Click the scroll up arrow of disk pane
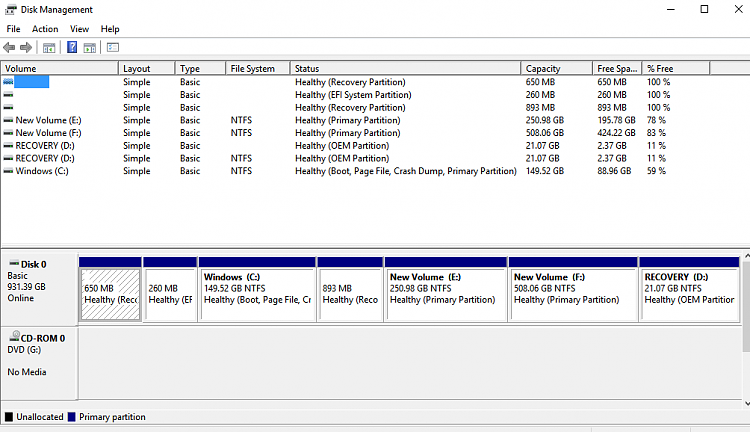This screenshot has width=750, height=432. tap(747, 257)
